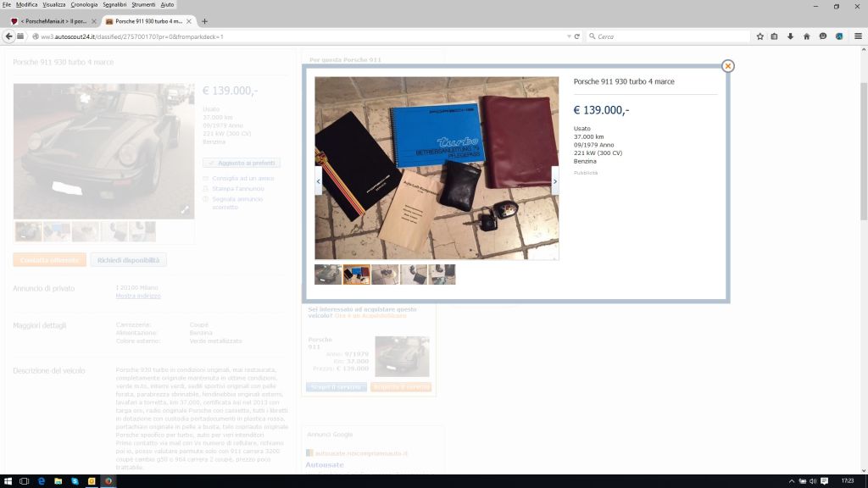Show hidden system tray icons
The height and width of the screenshot is (488, 868).
tap(792, 481)
